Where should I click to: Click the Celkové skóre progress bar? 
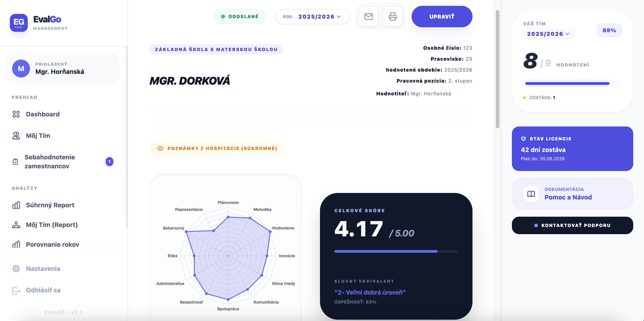click(396, 252)
